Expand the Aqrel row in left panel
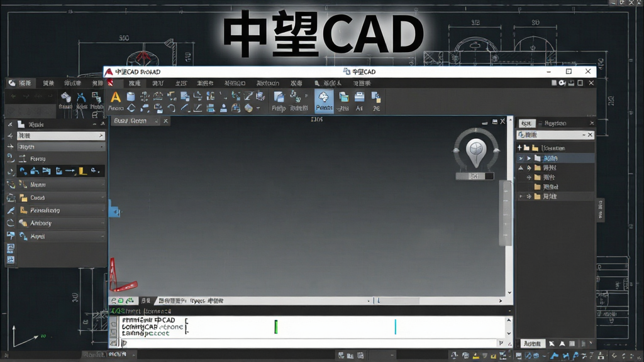Viewport: 644px width, 362px height. coord(61,236)
